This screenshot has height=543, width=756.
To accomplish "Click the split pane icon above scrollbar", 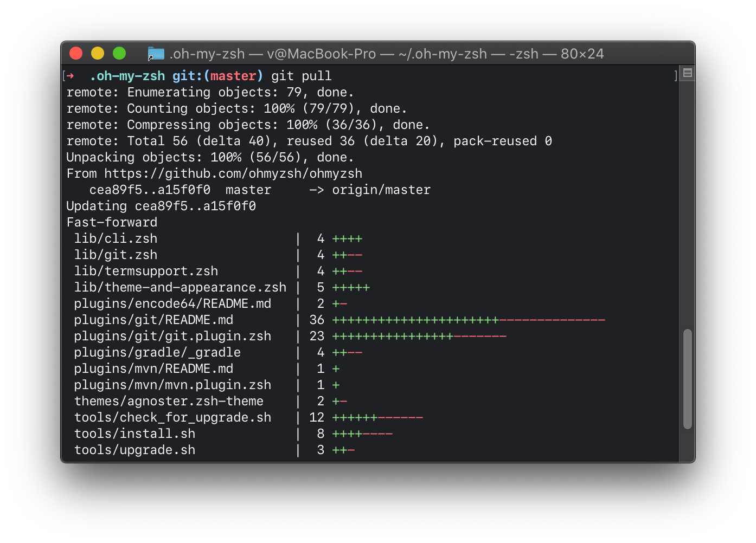I will 688,73.
